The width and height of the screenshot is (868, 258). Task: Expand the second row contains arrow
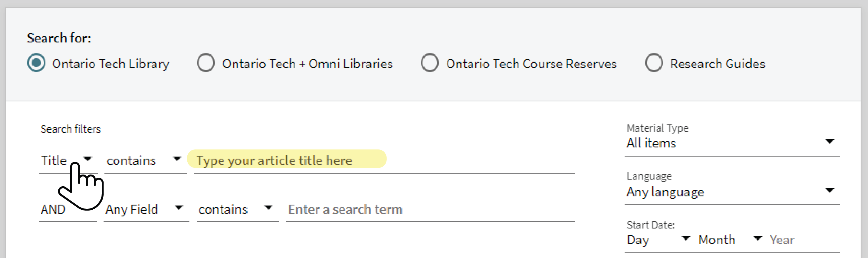pos(268,208)
